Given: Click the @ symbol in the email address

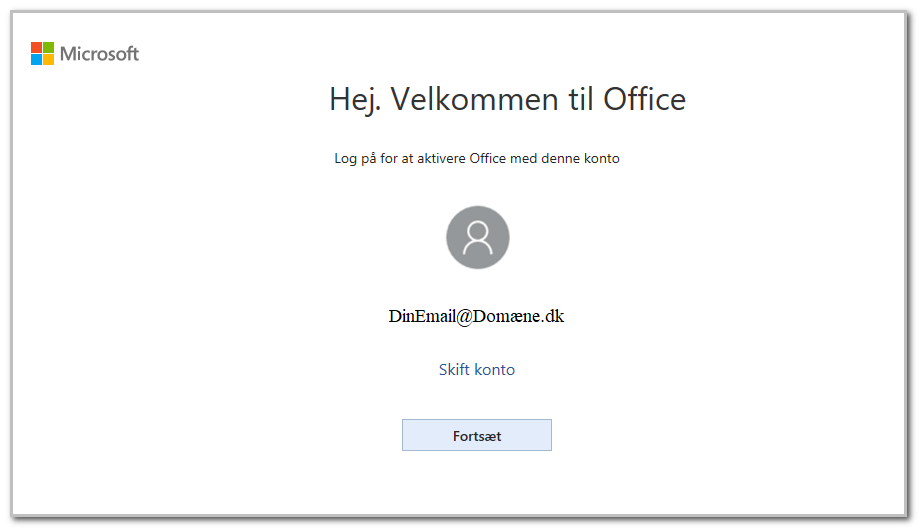Looking at the screenshot, I should (464, 317).
